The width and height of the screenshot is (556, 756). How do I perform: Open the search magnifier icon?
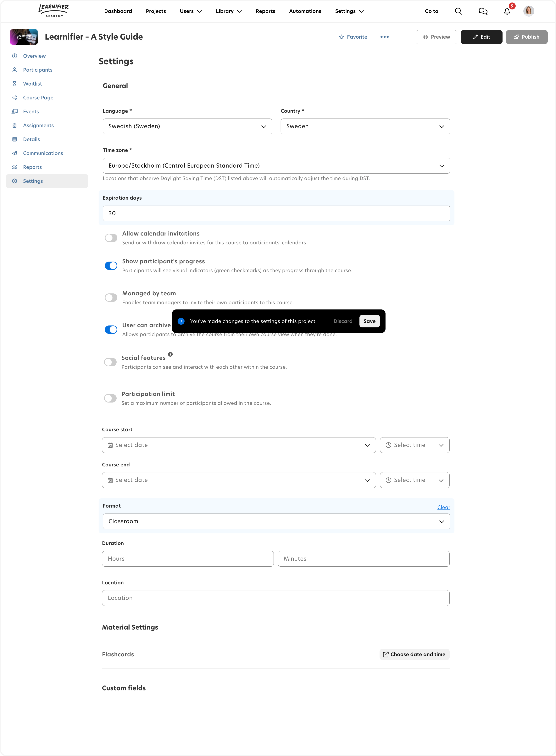click(458, 11)
